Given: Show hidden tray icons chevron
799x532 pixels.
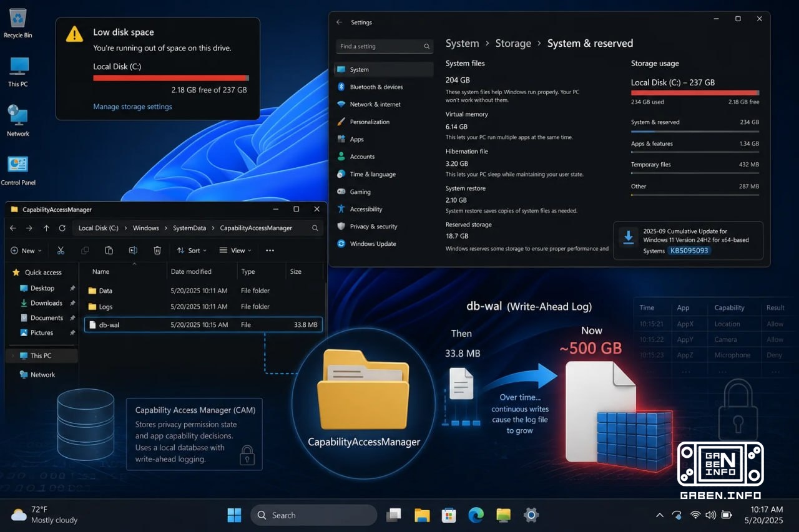Looking at the screenshot, I should point(659,515).
